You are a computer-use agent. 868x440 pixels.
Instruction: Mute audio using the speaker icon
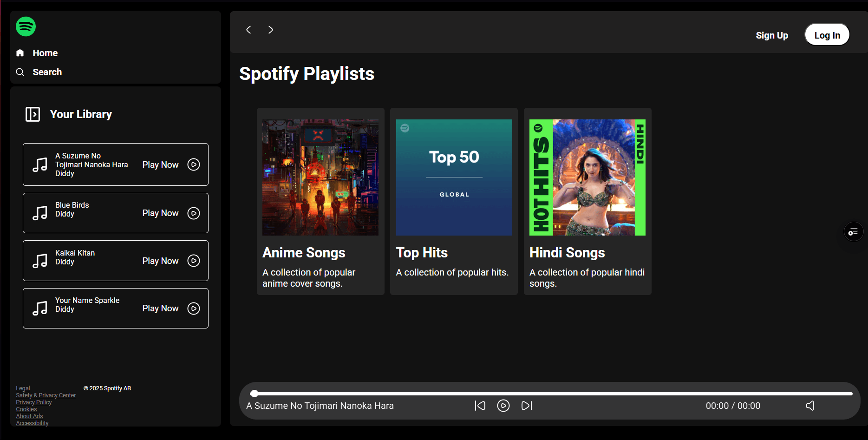810,406
